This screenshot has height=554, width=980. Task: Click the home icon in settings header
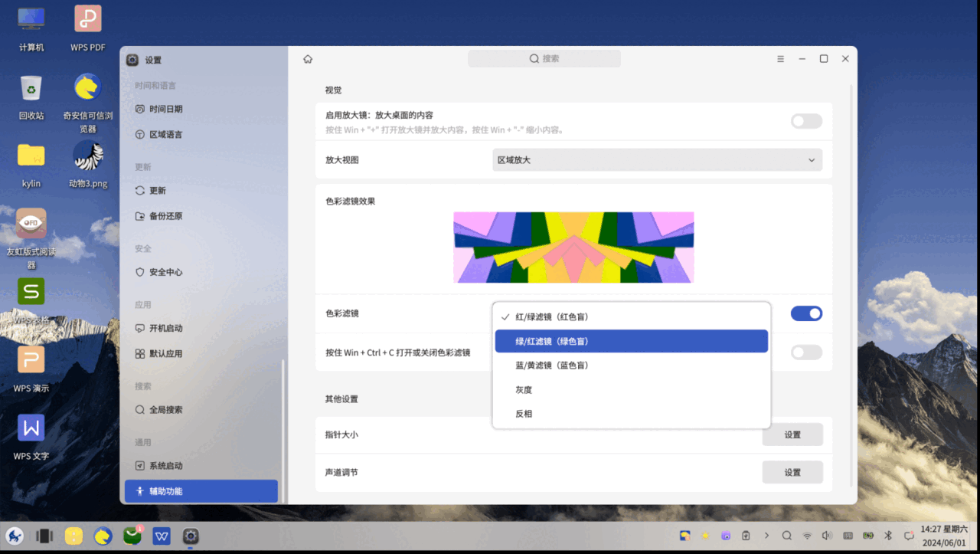[x=308, y=59]
